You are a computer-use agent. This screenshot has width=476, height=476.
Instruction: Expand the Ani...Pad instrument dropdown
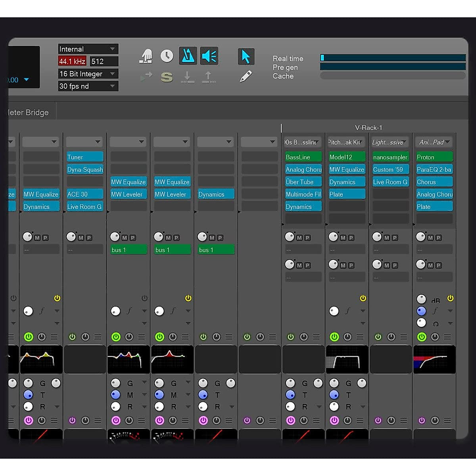434,142
